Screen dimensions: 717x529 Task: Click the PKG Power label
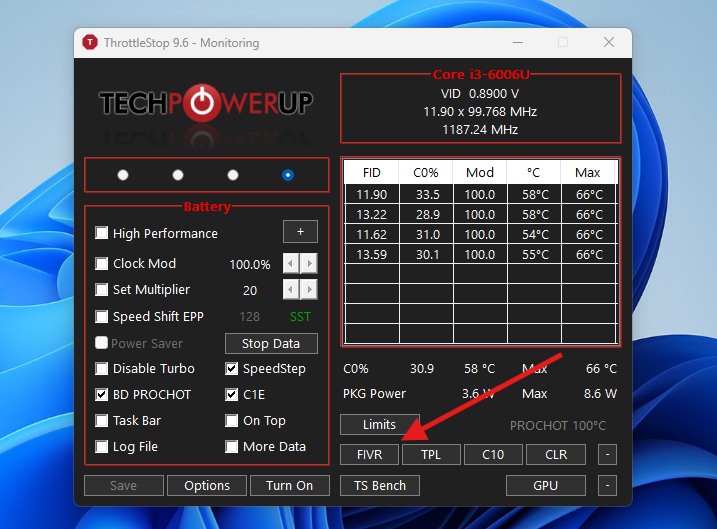(375, 394)
